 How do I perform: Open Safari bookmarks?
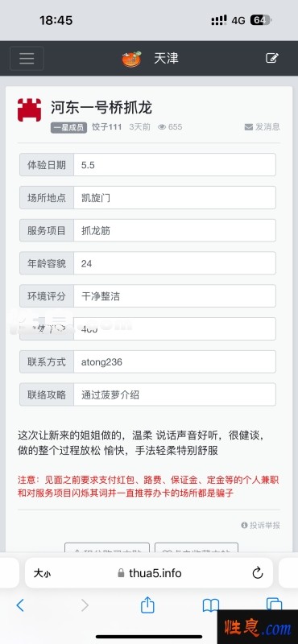click(x=211, y=605)
